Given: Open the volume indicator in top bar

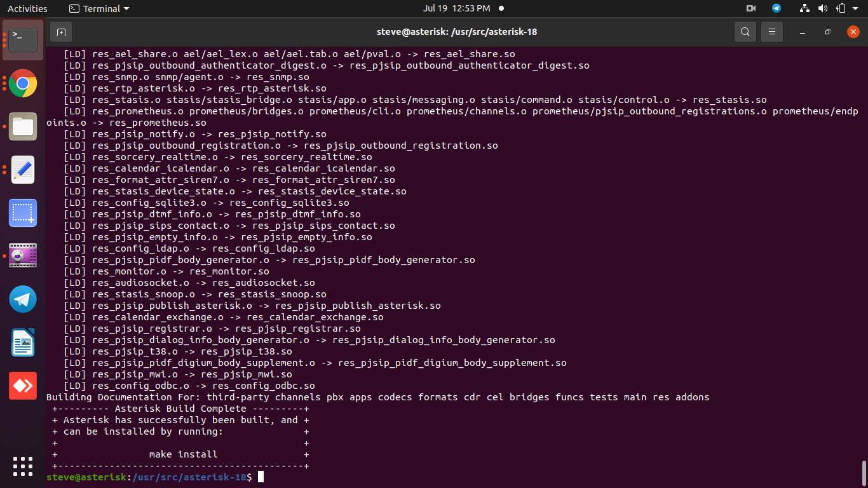Looking at the screenshot, I should pyautogui.click(x=823, y=8).
